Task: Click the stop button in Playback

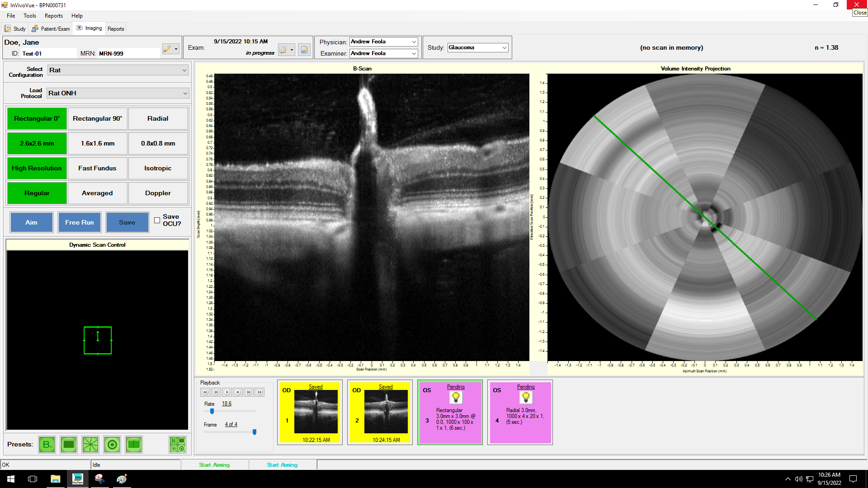Action: (238, 392)
